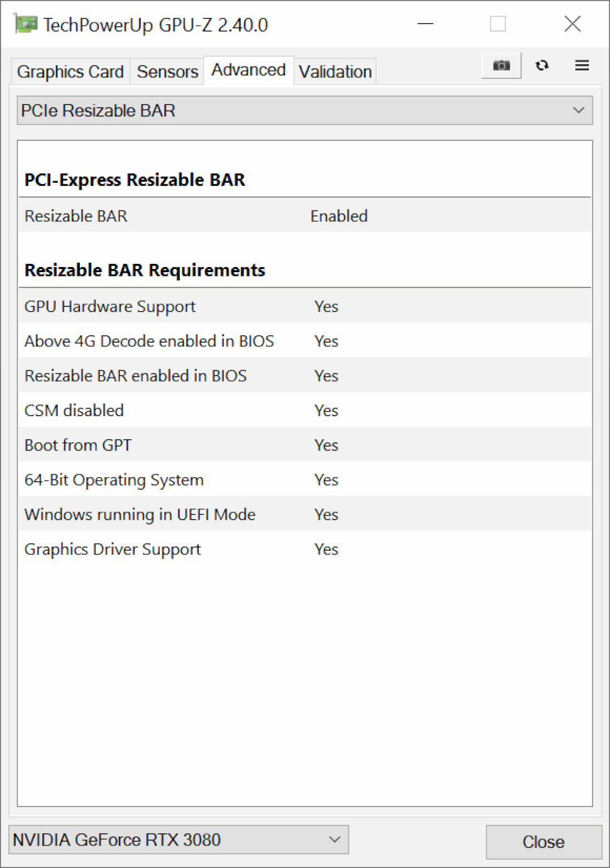Open the hamburger menu icon
This screenshot has width=610, height=868.
(582, 65)
